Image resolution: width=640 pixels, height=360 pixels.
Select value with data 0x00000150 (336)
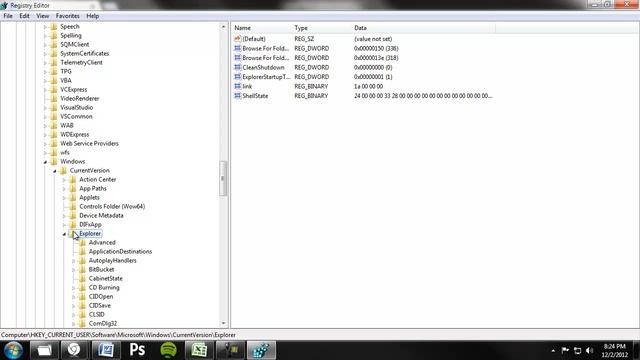click(376, 48)
